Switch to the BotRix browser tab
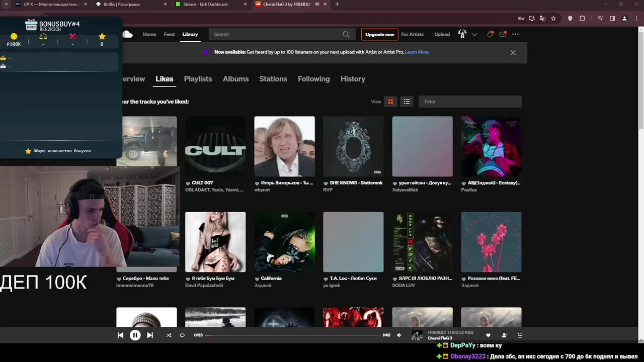644x362 pixels. (131, 4)
